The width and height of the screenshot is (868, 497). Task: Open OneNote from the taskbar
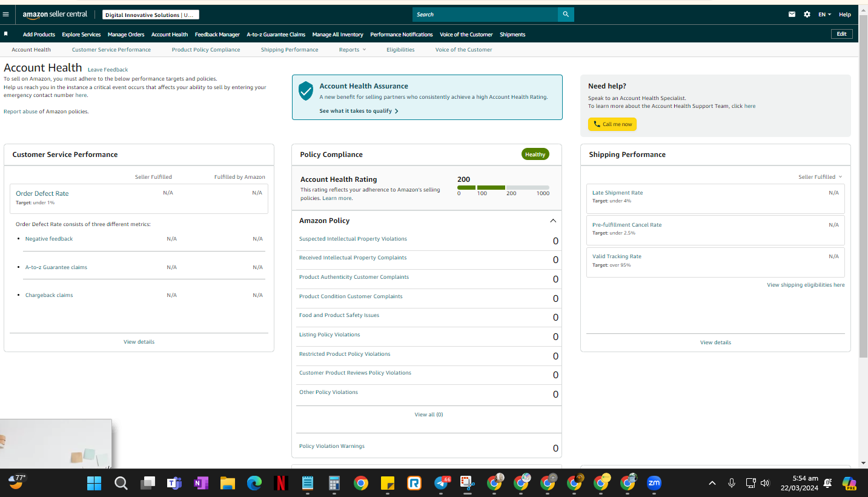point(201,483)
